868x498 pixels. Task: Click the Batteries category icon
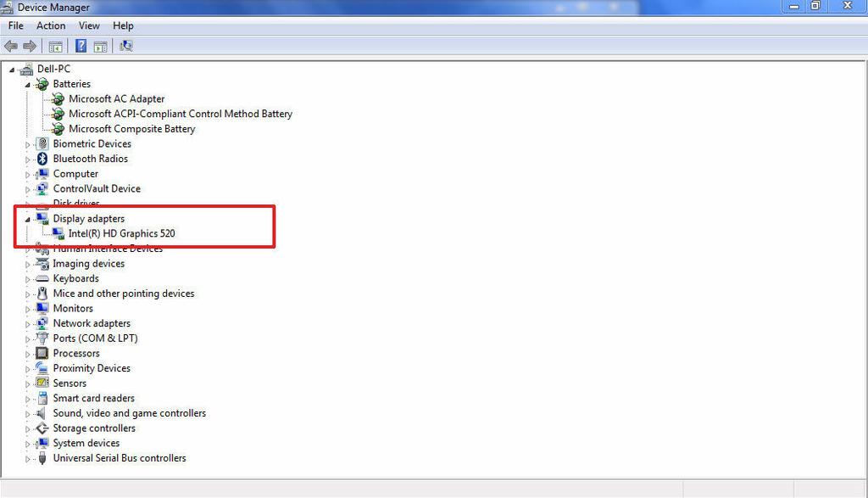click(x=42, y=84)
